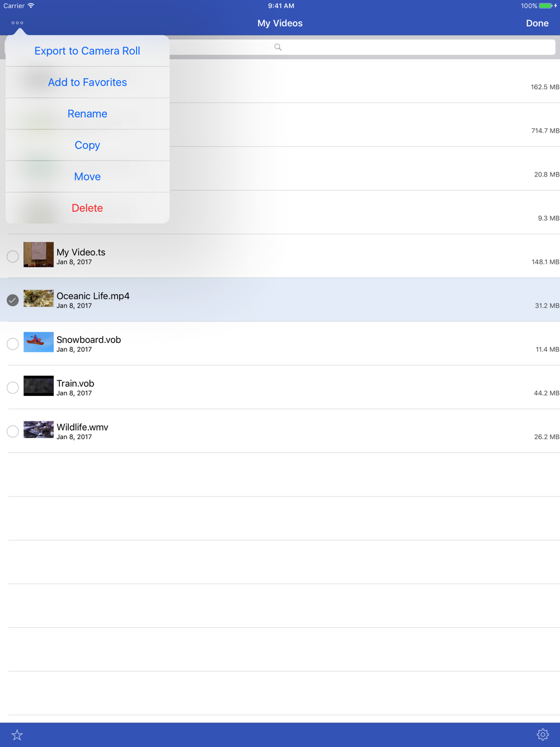The height and width of the screenshot is (747, 560).
Task: Open settings via the gear icon
Action: coord(543,735)
